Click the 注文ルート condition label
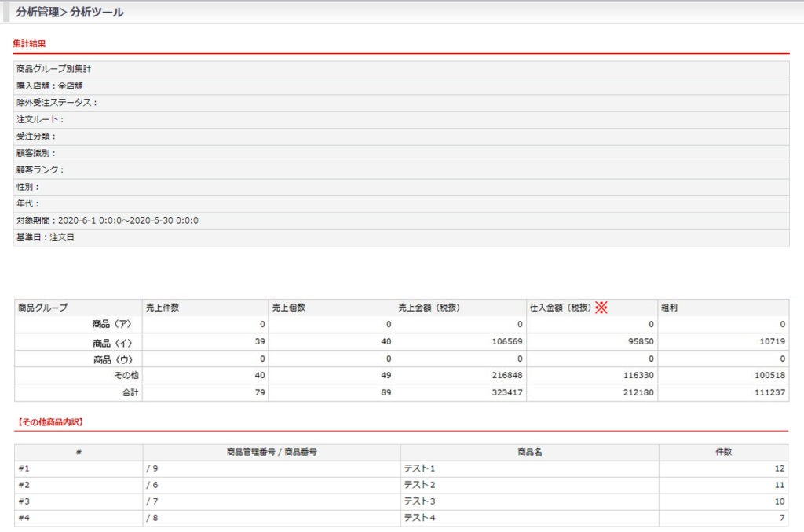This screenshot has height=532, width=804. coord(40,119)
